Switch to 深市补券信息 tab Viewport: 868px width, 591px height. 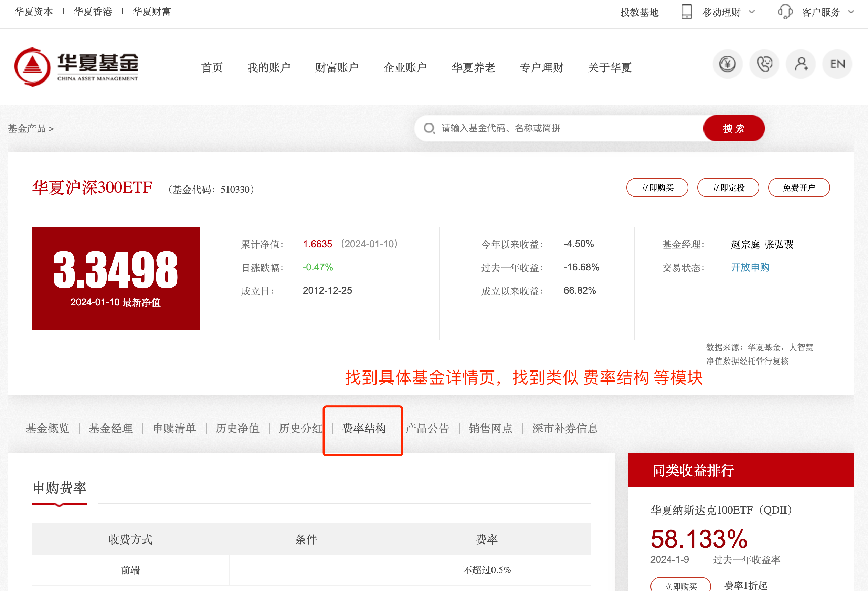coord(565,428)
